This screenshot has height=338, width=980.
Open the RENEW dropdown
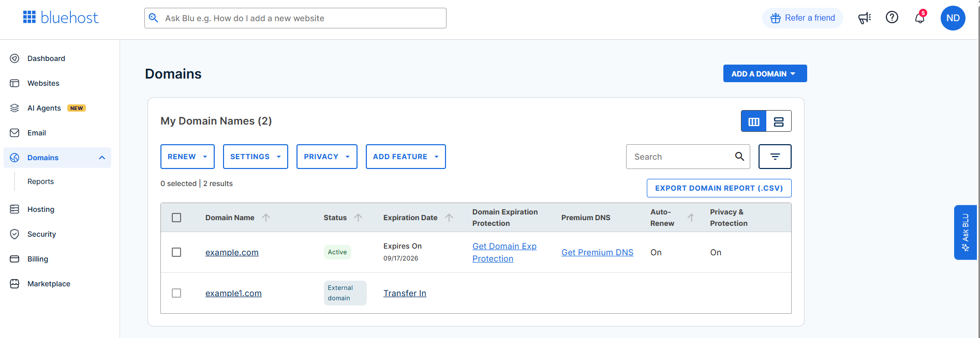click(x=187, y=157)
